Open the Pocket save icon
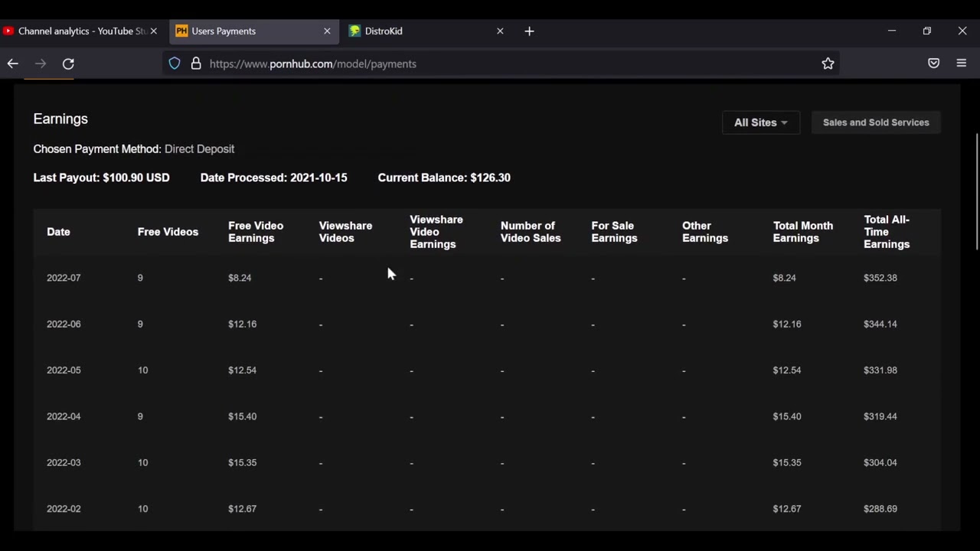The width and height of the screenshot is (980, 551). 933,64
